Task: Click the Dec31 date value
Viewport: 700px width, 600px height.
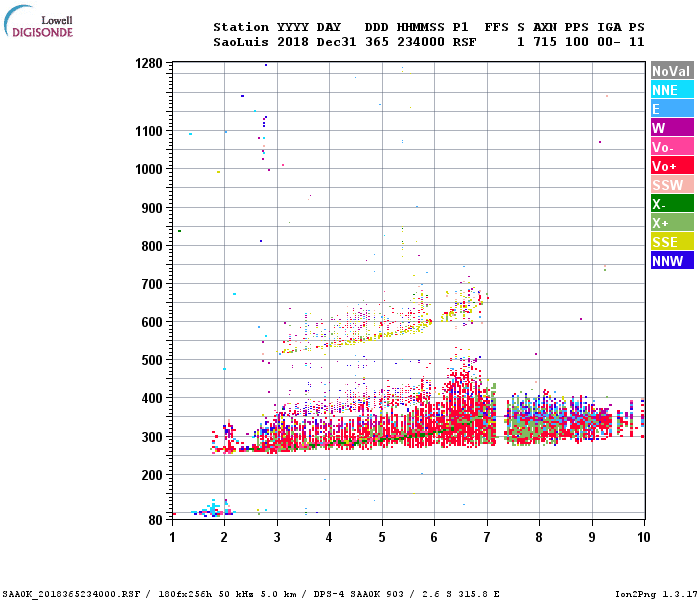Action: [337, 42]
